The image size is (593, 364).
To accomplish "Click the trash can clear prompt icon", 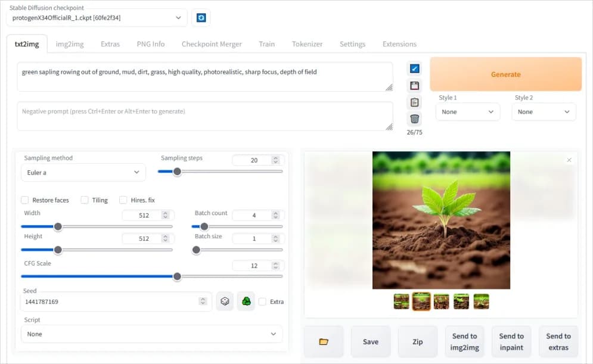I will coord(415,119).
